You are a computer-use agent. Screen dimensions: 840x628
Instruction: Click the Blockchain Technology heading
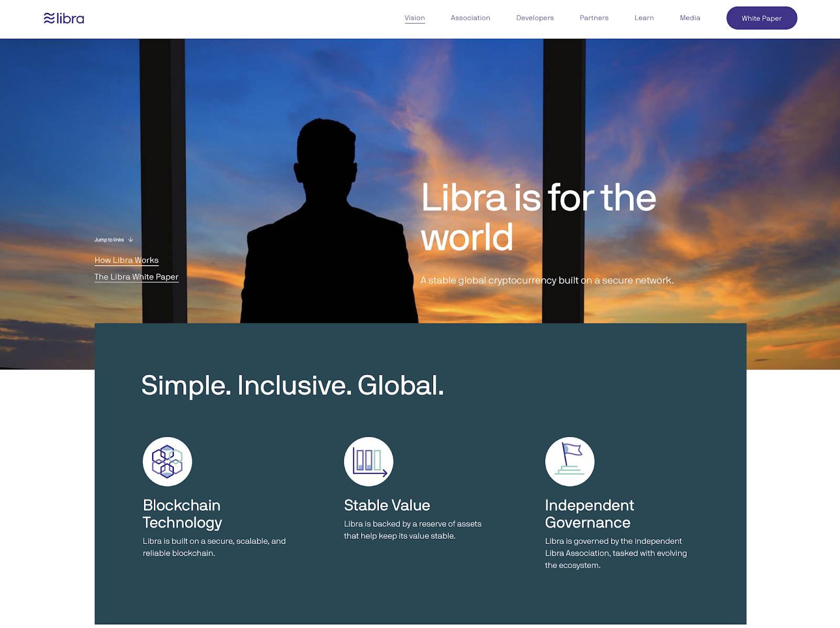click(x=182, y=514)
